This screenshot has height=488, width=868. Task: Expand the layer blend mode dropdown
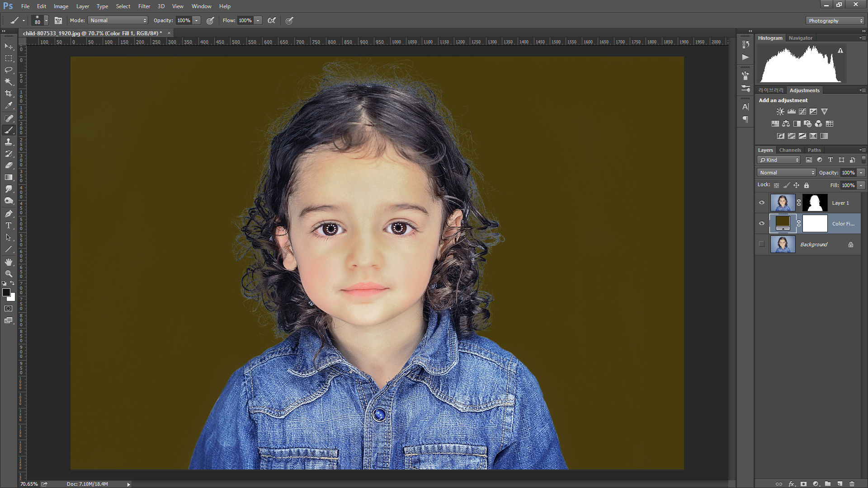786,173
